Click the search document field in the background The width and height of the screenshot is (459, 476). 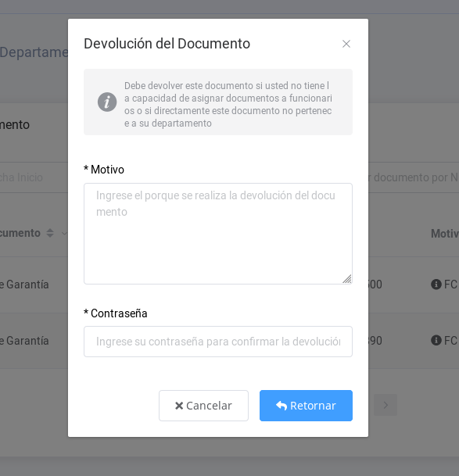pyautogui.click(x=414, y=177)
